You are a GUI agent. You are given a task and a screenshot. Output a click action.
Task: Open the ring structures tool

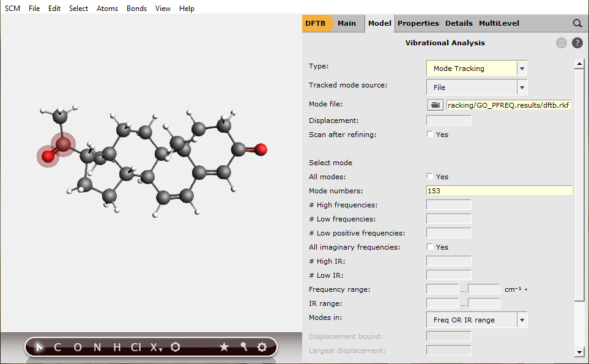176,347
